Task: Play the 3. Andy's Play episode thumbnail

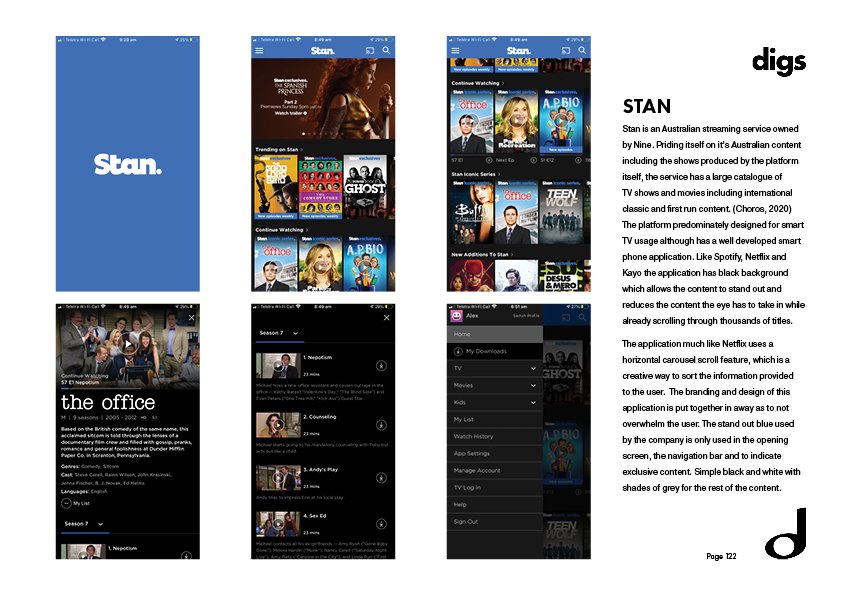Action: tap(278, 477)
